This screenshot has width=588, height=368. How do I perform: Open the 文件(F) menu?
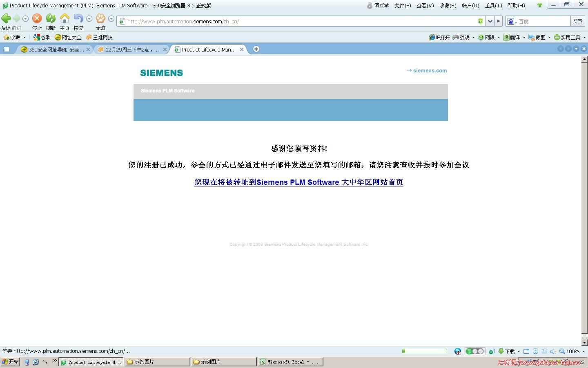403,5
